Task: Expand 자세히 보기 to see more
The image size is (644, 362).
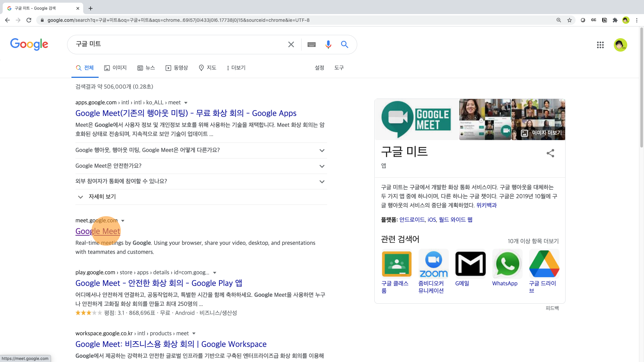Action: pyautogui.click(x=102, y=197)
